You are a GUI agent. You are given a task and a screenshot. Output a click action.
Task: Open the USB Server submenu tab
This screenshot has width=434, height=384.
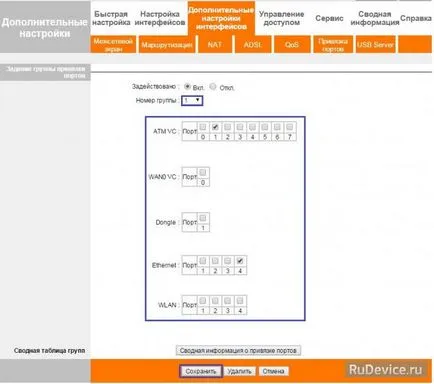[375, 45]
